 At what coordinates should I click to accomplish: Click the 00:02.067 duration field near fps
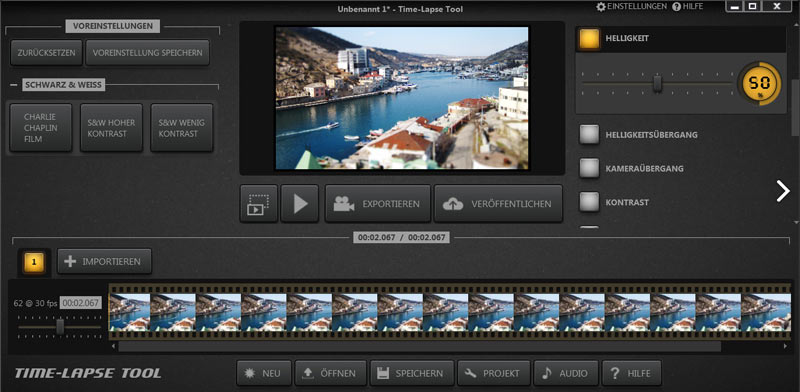pyautogui.click(x=81, y=303)
